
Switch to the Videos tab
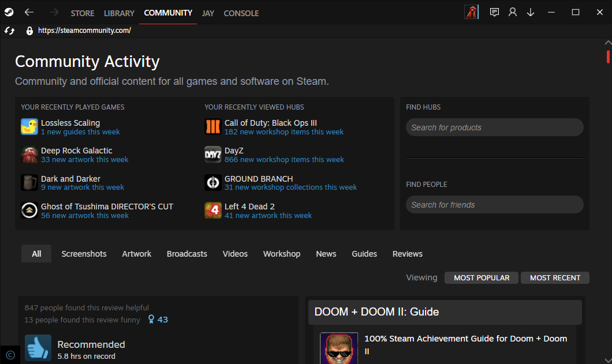pyautogui.click(x=235, y=254)
